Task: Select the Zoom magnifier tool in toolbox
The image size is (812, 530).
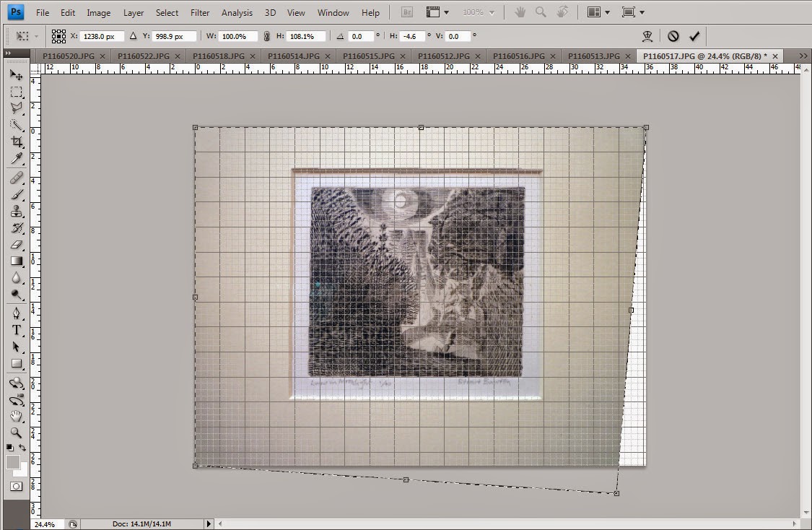Action: (x=17, y=433)
